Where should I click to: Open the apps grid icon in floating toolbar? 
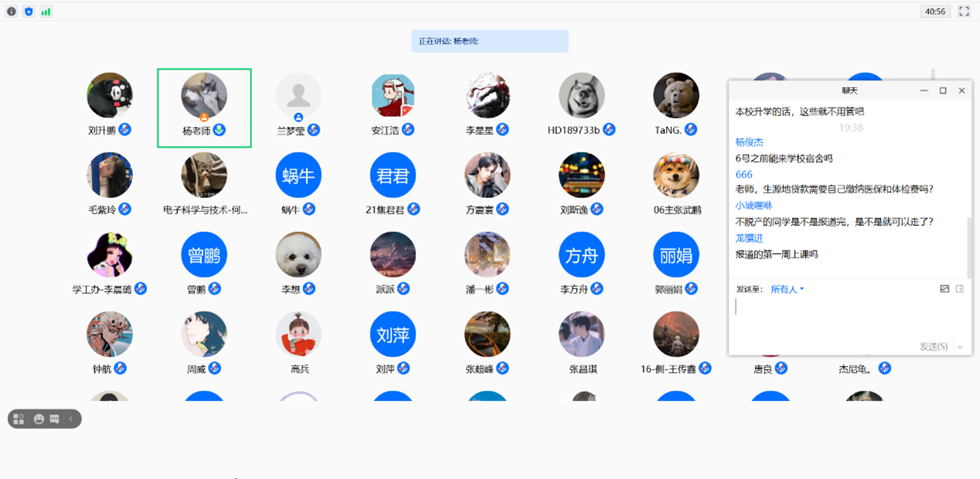click(19, 419)
